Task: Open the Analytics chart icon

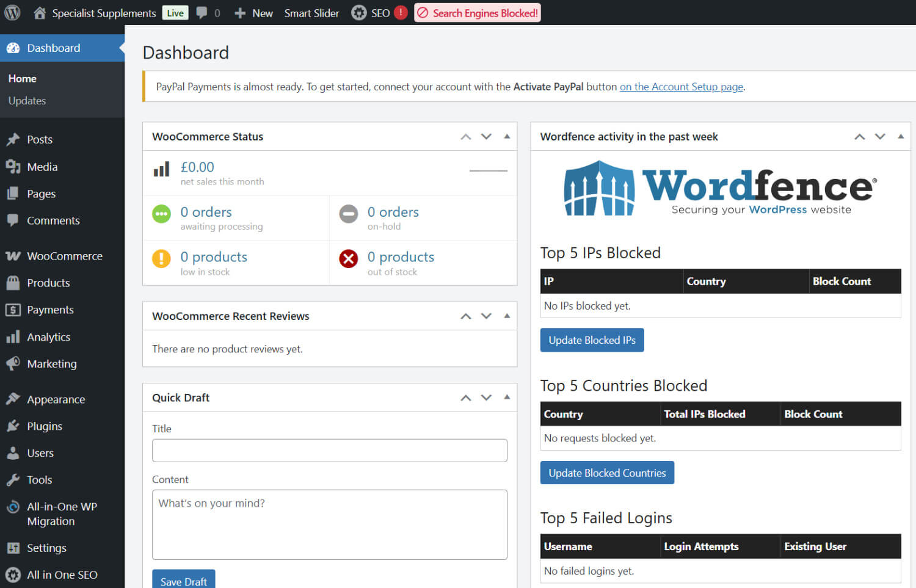Action: 13,336
